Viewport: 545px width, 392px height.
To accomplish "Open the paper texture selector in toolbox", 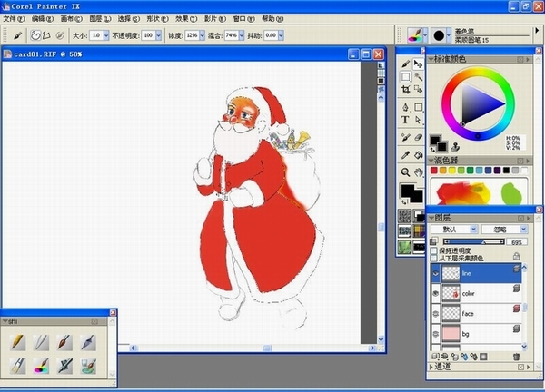I will click(x=404, y=216).
